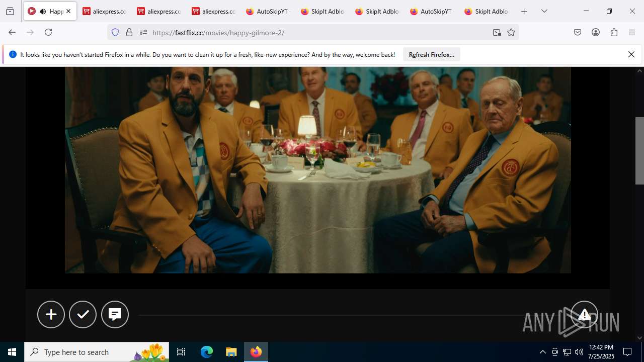Go back with browser back arrow
644x362 pixels.
coord(12,32)
